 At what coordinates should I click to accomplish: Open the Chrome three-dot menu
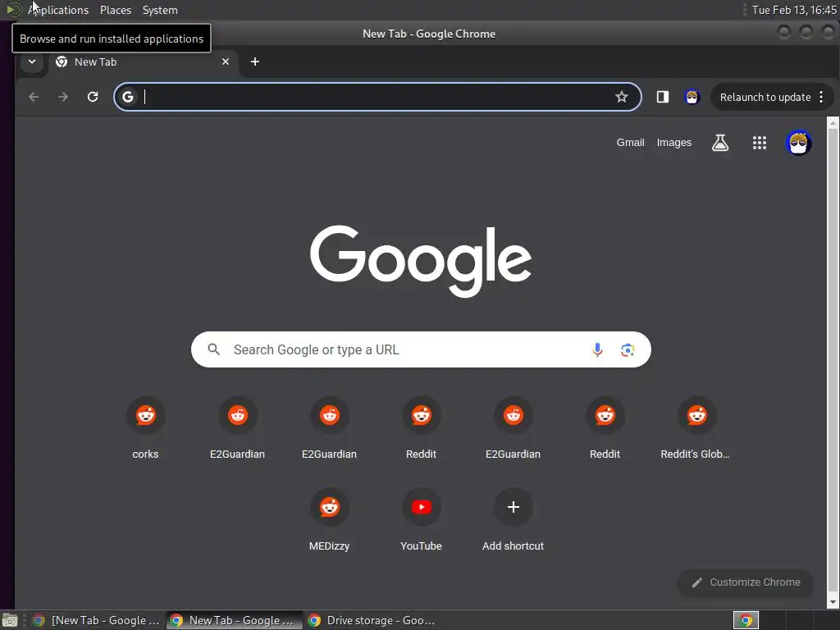[x=821, y=97]
